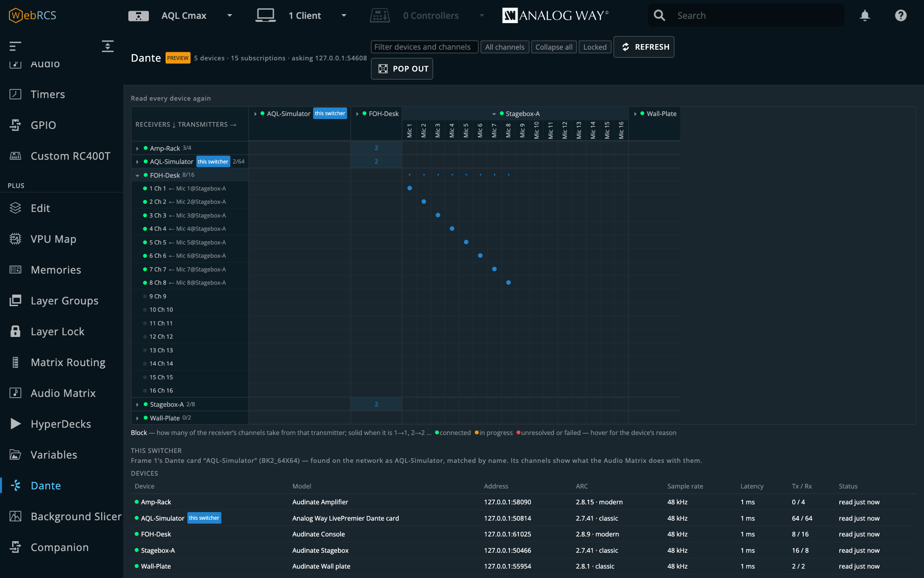Click the search magnifier icon
Screen dimensions: 924x578
coord(659,15)
